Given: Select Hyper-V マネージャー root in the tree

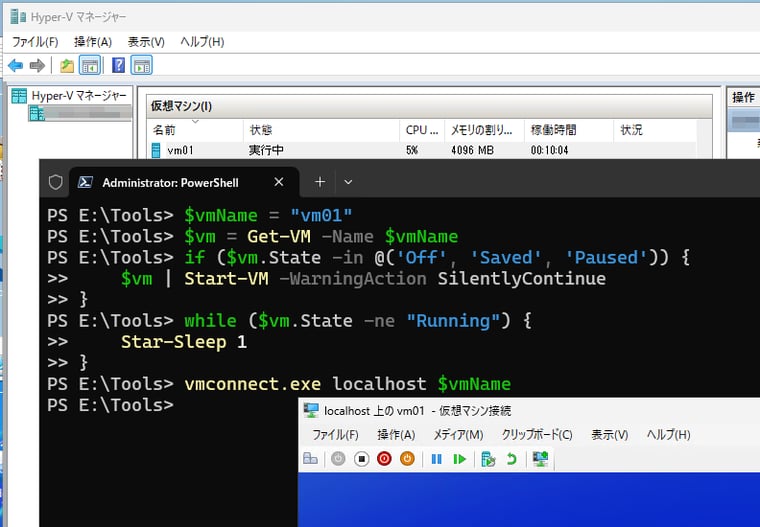Looking at the screenshot, I should pyautogui.click(x=79, y=96).
